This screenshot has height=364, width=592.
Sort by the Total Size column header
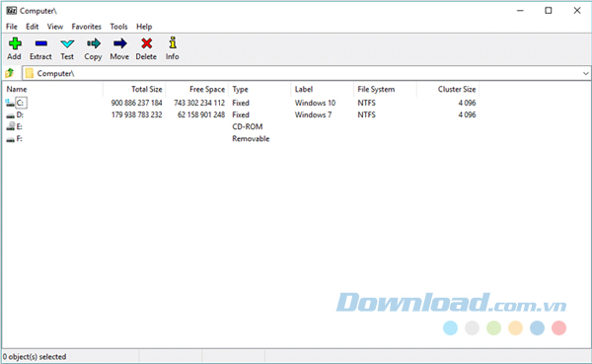134,89
